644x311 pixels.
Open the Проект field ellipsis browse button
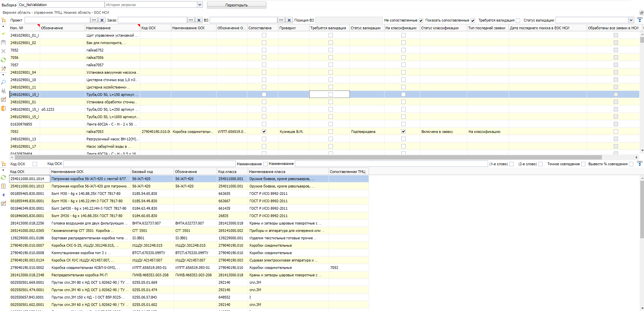pos(94,20)
